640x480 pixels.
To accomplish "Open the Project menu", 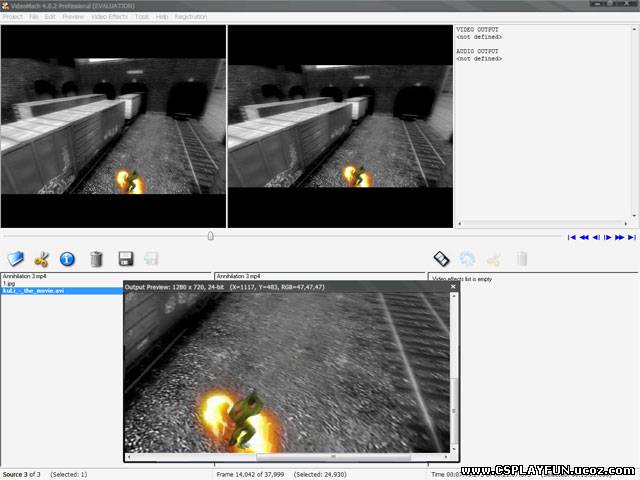I will tap(13, 17).
